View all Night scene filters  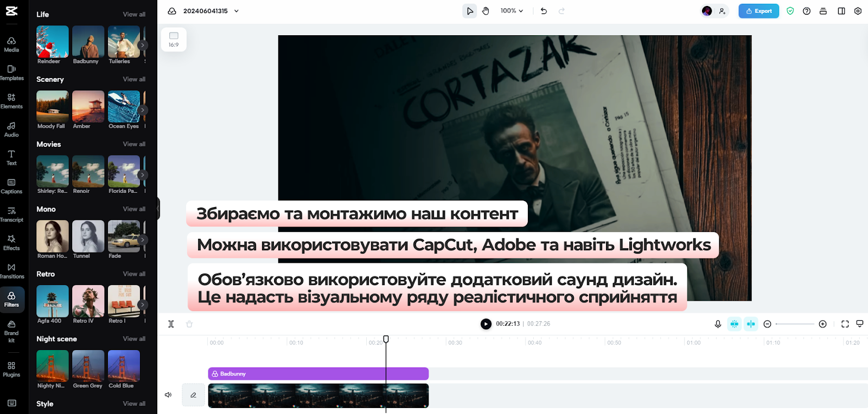(134, 339)
